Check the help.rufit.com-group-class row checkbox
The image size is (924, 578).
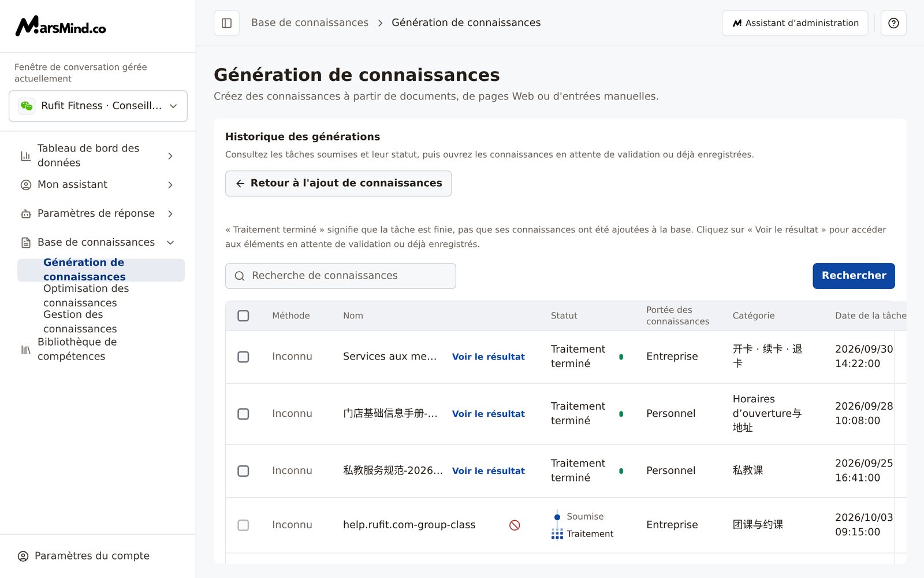(243, 525)
